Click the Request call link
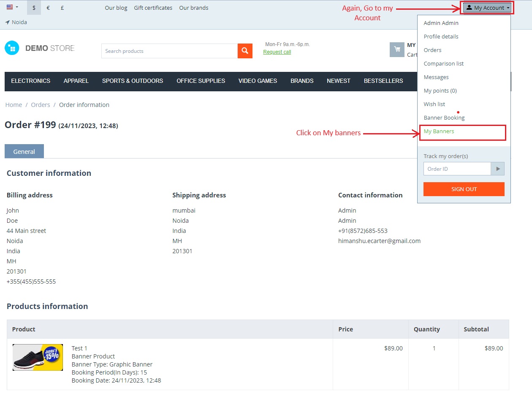Viewport: 532px width, 402px height. [x=277, y=52]
